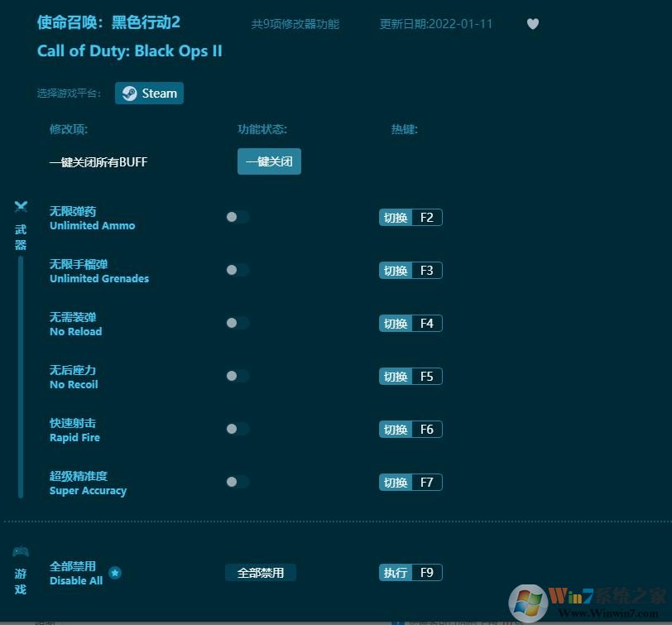This screenshot has height=625, width=672.
Task: Click the crossed swords weapons category icon
Action: click(21, 207)
